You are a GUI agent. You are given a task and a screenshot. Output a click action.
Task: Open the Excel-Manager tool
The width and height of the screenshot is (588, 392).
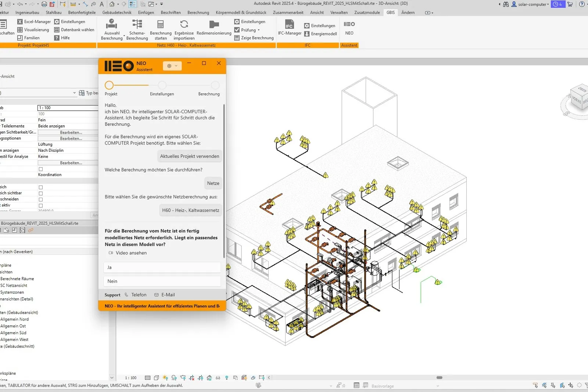tap(34, 22)
